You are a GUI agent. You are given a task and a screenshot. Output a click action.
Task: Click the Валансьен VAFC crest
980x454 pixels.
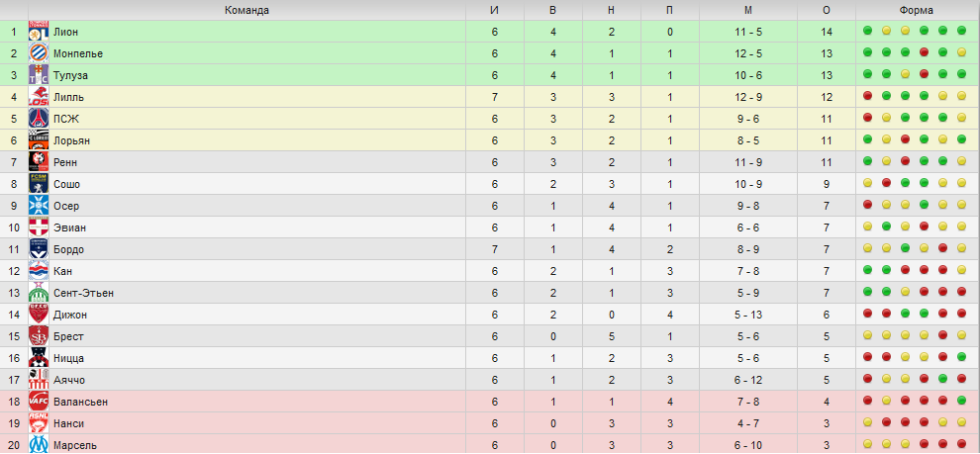coord(39,402)
